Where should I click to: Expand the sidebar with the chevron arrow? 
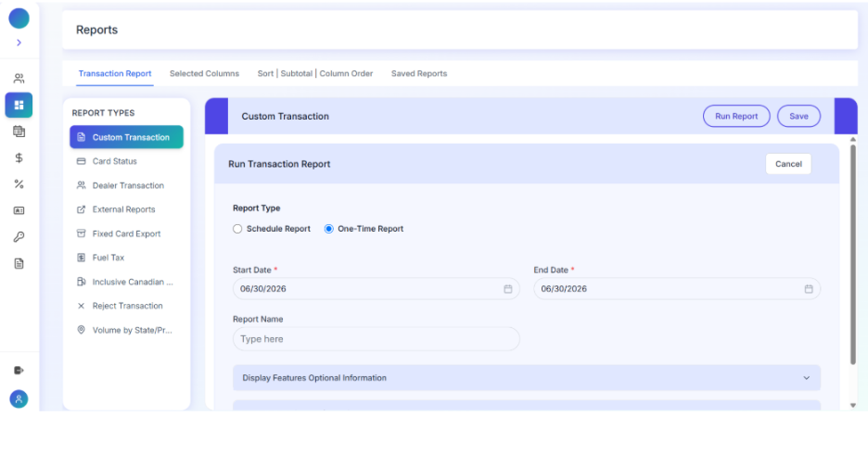(19, 43)
